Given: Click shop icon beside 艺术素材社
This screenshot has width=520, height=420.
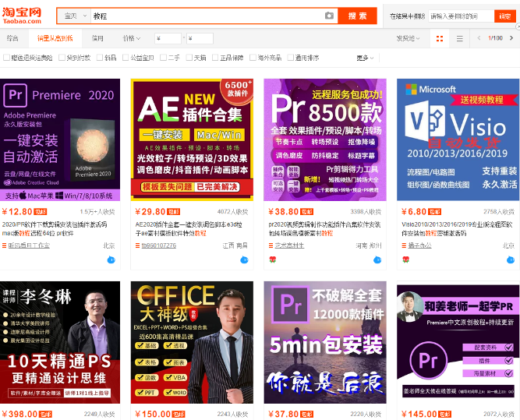Looking at the screenshot, I should click(271, 245).
